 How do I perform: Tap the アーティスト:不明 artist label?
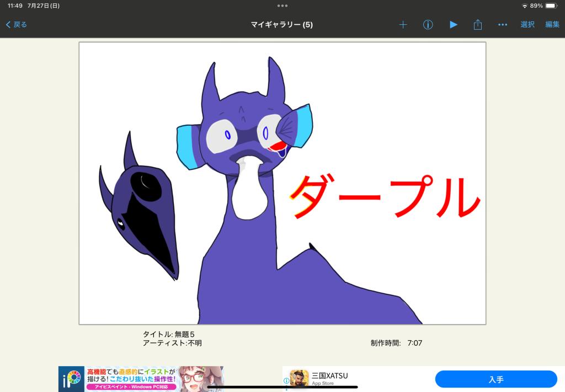point(172,343)
